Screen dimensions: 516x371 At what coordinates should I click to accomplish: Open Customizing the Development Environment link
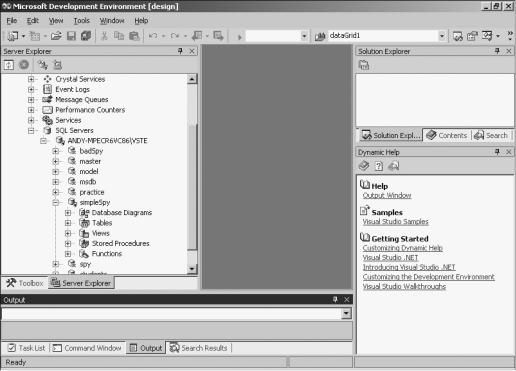coord(428,277)
